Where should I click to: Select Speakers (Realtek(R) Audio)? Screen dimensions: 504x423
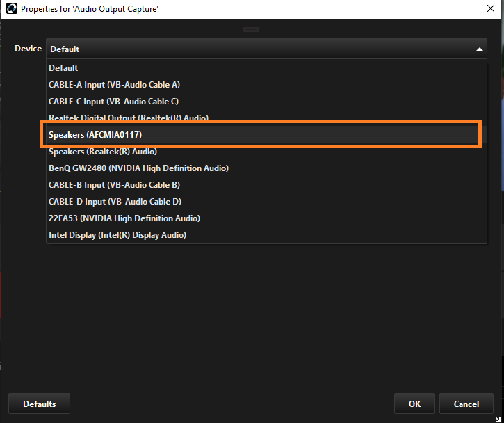(266, 152)
